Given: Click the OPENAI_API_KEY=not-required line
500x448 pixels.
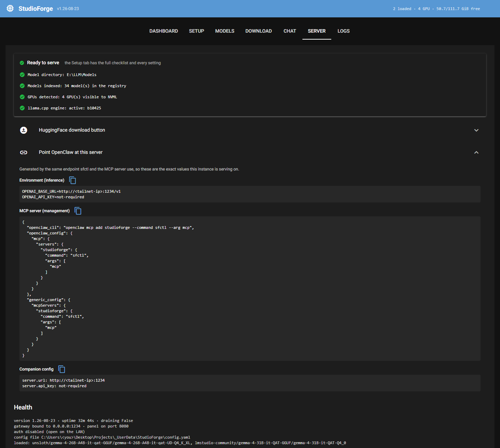Looking at the screenshot, I should click(x=53, y=197).
